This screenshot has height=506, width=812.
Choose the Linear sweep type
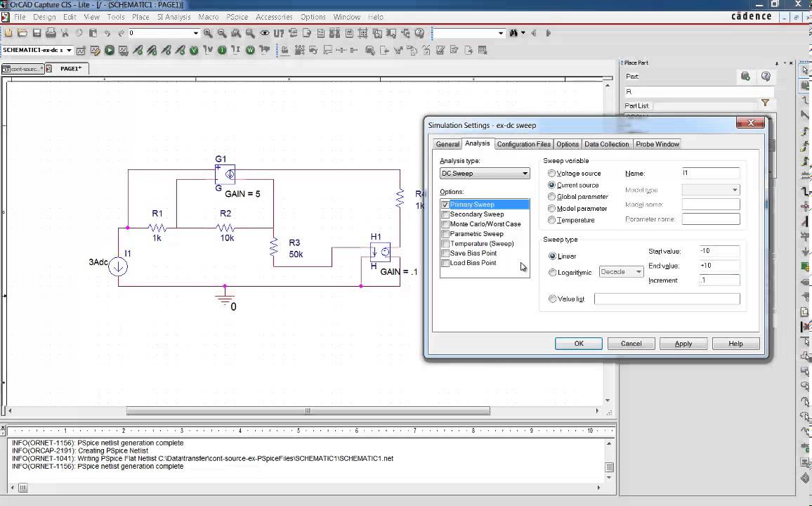(553, 256)
